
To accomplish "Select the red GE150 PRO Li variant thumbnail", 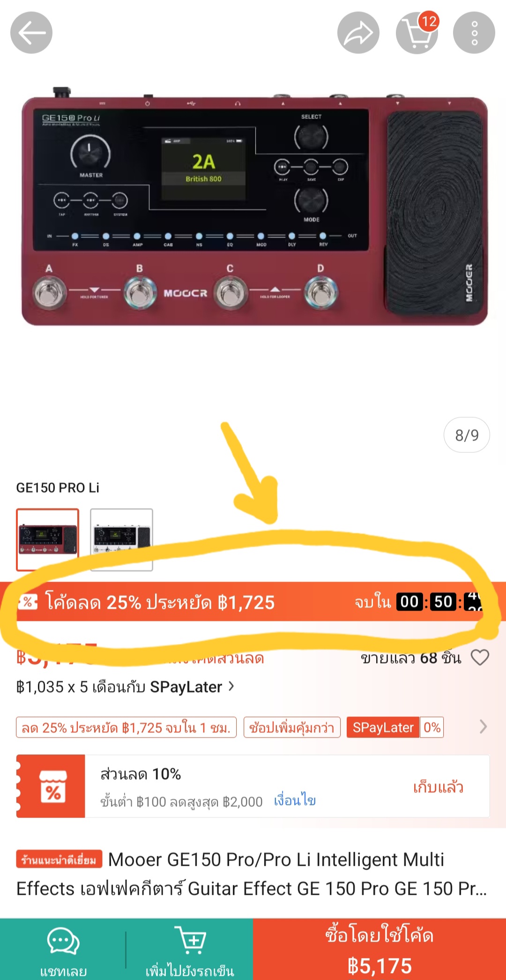I will point(48,540).
